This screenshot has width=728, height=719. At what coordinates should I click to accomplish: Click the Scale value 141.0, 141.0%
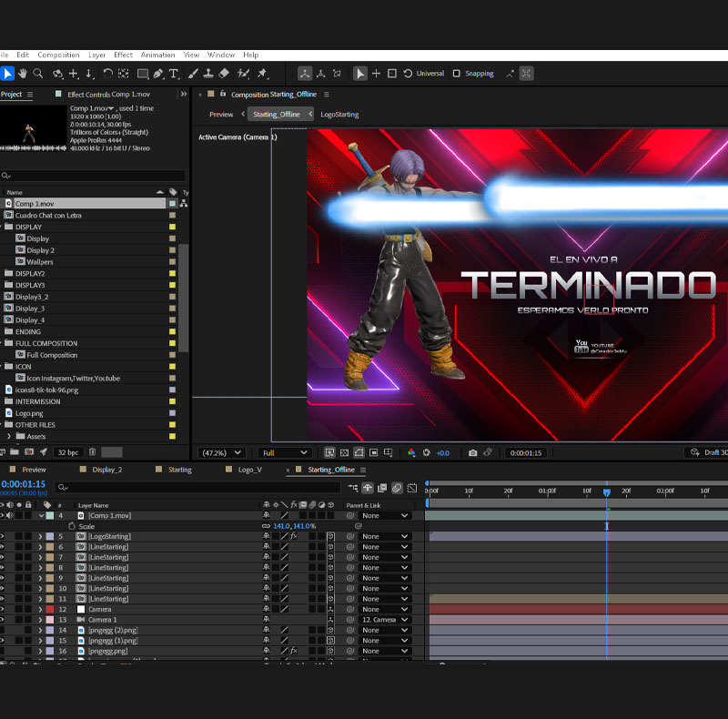click(x=294, y=526)
